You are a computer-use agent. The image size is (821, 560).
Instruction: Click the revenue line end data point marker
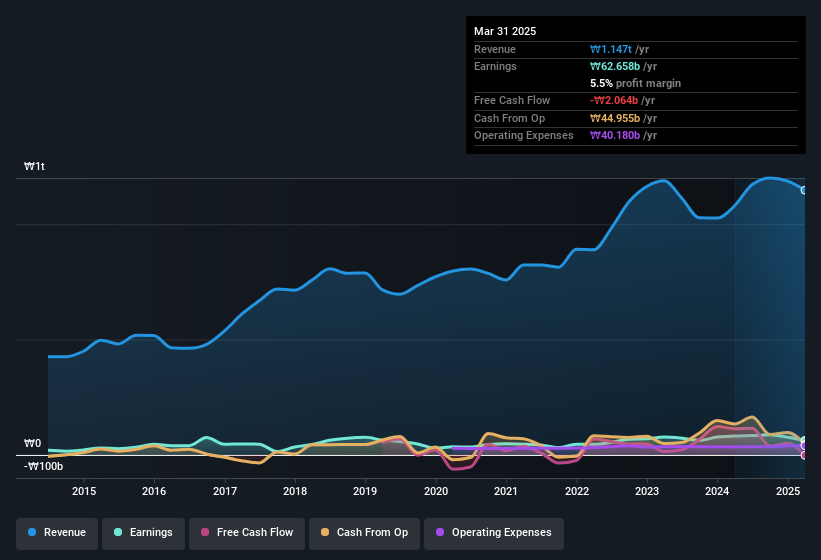[x=804, y=191]
